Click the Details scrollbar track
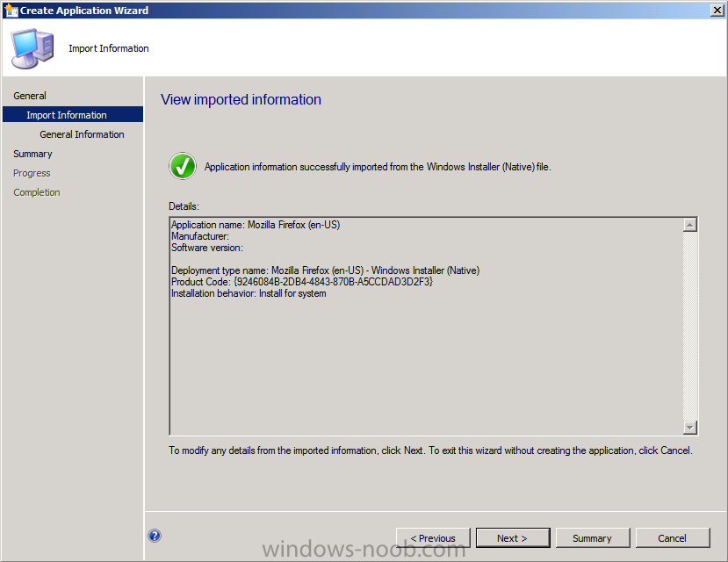Screen dimensions: 728x562 (x=690, y=327)
